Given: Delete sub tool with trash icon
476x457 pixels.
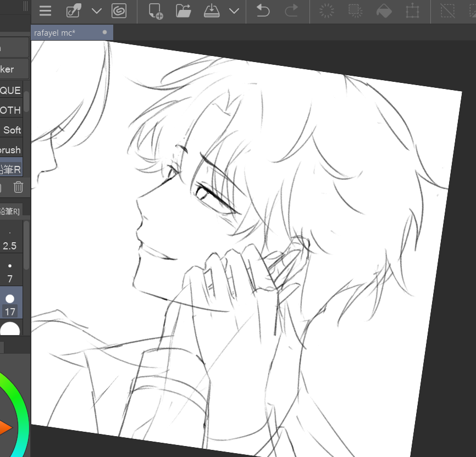Looking at the screenshot, I should point(18,187).
